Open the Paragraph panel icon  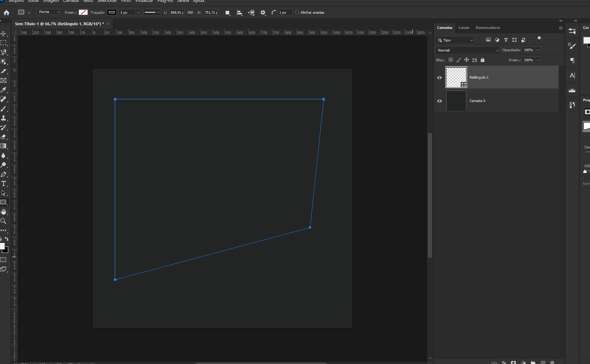[572, 61]
